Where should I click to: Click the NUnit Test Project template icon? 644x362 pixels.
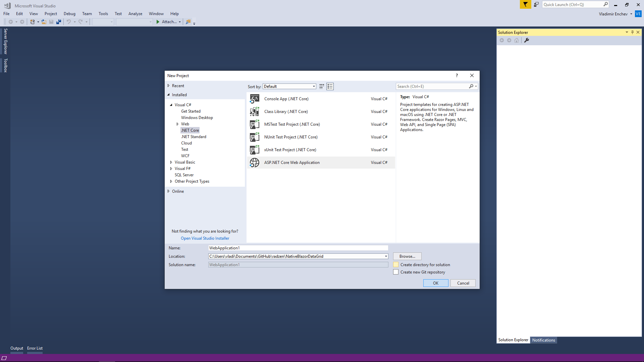click(x=255, y=137)
